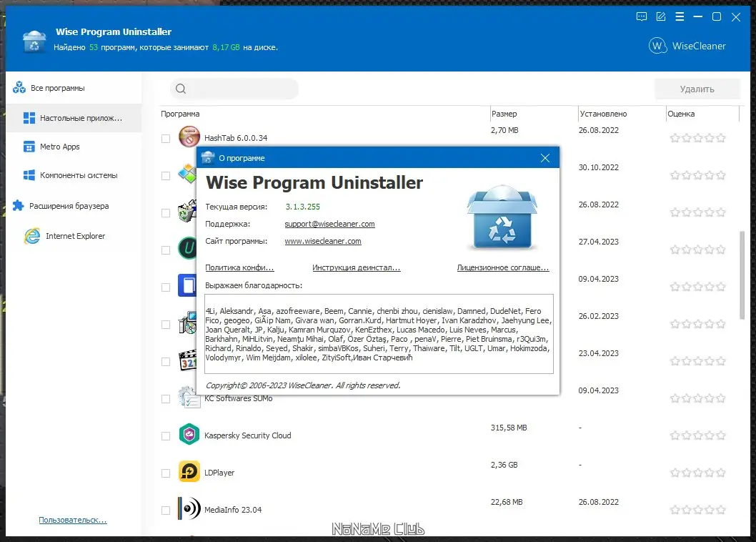Select the LDPlayer row name

(219, 473)
